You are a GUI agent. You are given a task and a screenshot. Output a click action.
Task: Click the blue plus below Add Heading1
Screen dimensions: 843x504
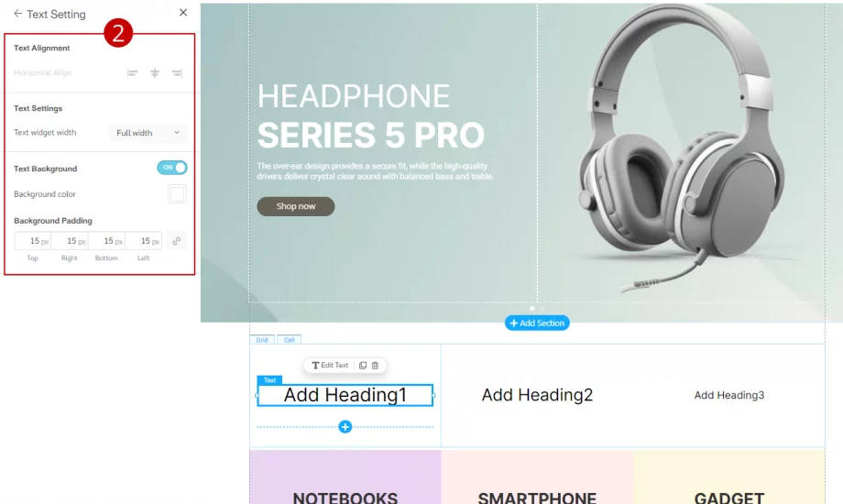click(345, 426)
